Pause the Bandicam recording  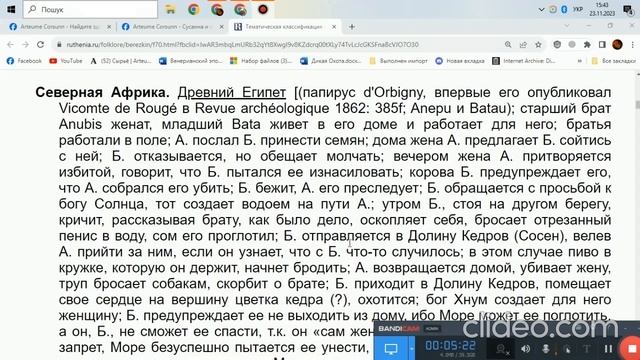(608, 349)
